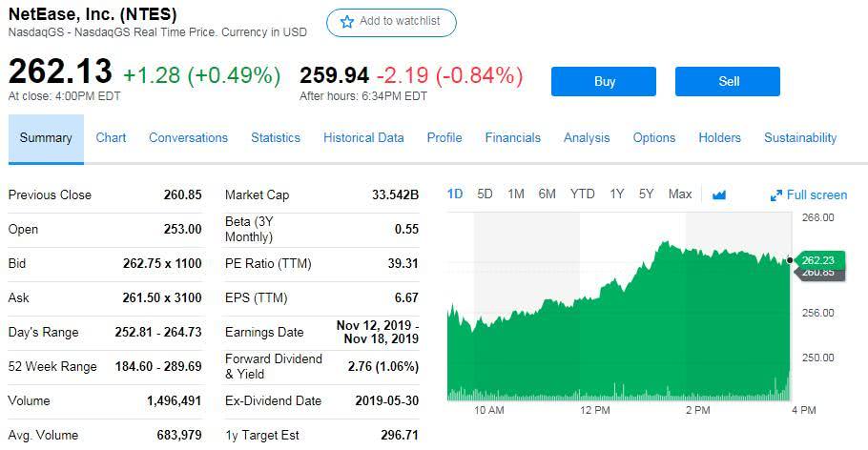This screenshot has height=450, width=868.
Task: Show the Holders tab
Action: tap(719, 137)
